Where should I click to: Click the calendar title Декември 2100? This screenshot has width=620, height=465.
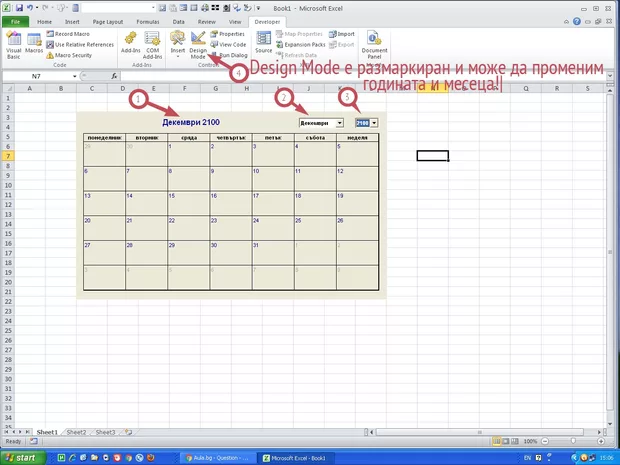coord(191,122)
